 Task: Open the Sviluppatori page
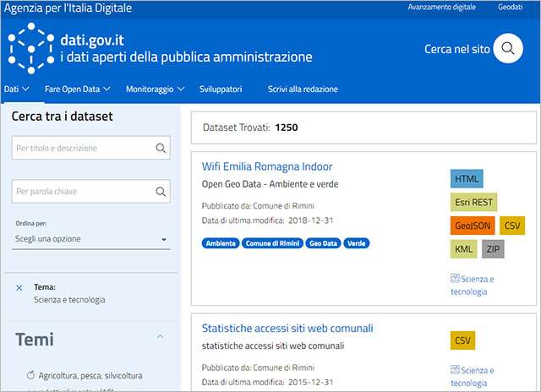(221, 89)
